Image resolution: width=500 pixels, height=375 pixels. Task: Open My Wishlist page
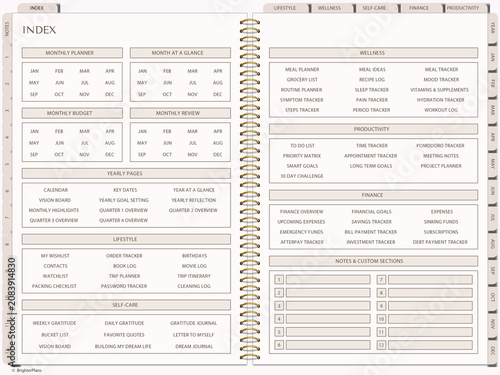(x=55, y=256)
